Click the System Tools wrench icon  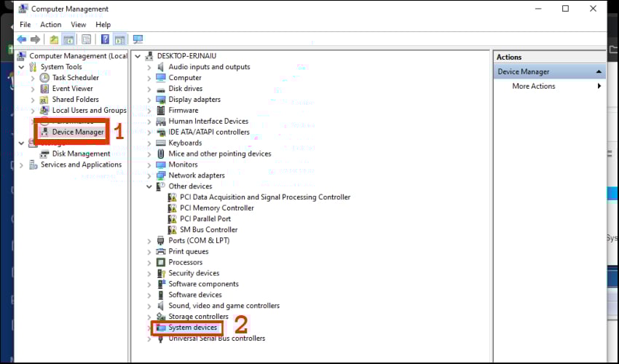pos(33,67)
